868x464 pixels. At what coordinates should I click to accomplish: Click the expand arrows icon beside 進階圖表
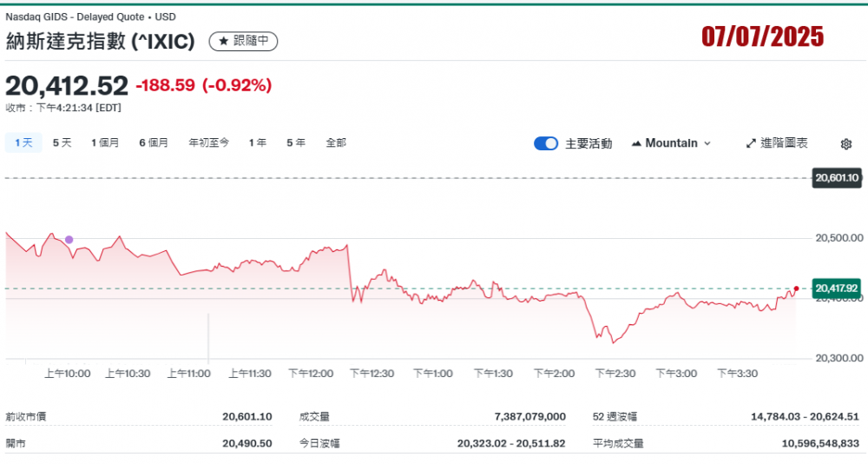click(751, 143)
